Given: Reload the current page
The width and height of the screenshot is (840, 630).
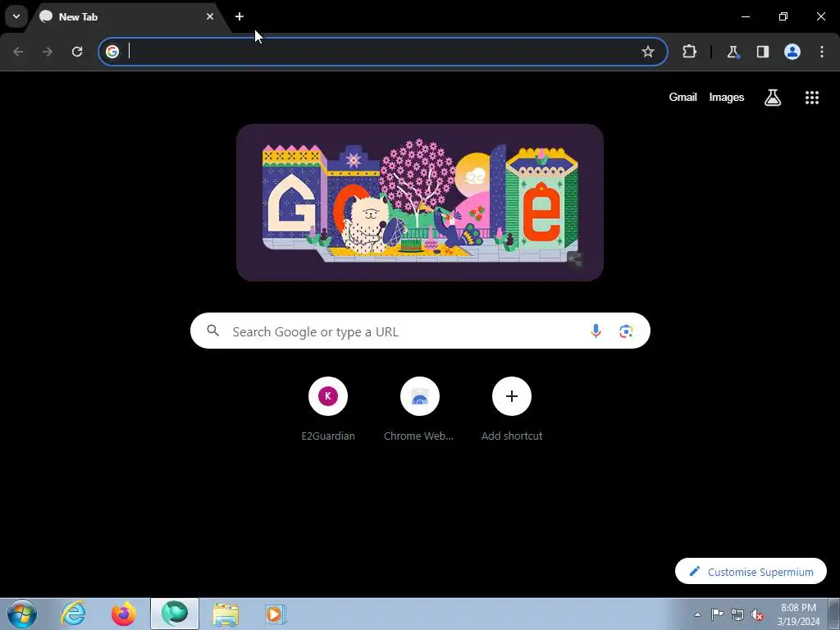Looking at the screenshot, I should [x=77, y=52].
